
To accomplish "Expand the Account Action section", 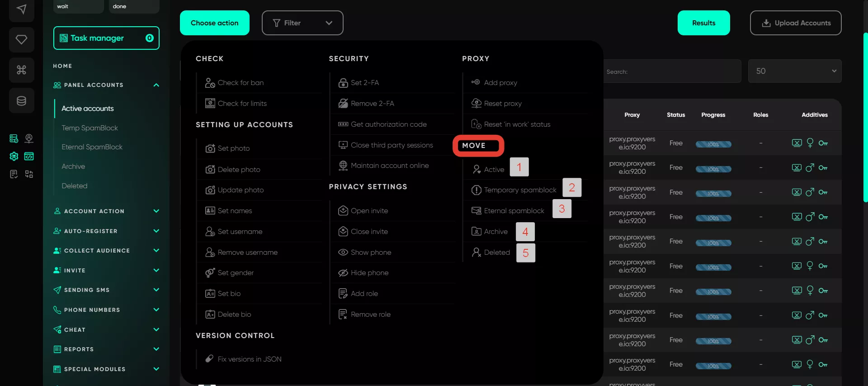I will [156, 211].
